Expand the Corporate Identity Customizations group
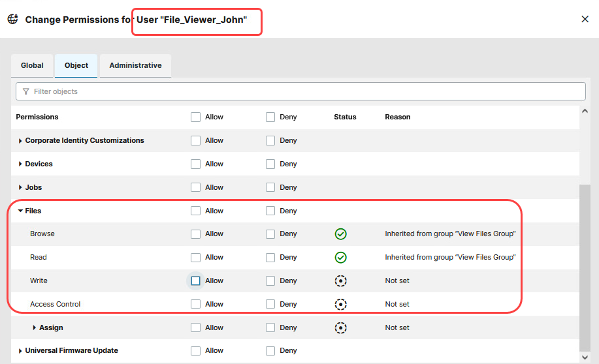This screenshot has width=599, height=364. click(20, 141)
